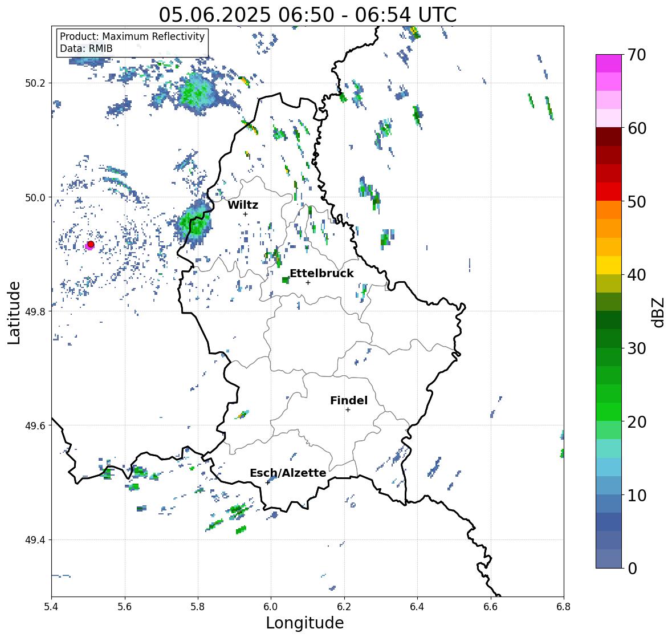Click the Ettelbruck city label
Screen dimensions: 672x637
[321, 273]
